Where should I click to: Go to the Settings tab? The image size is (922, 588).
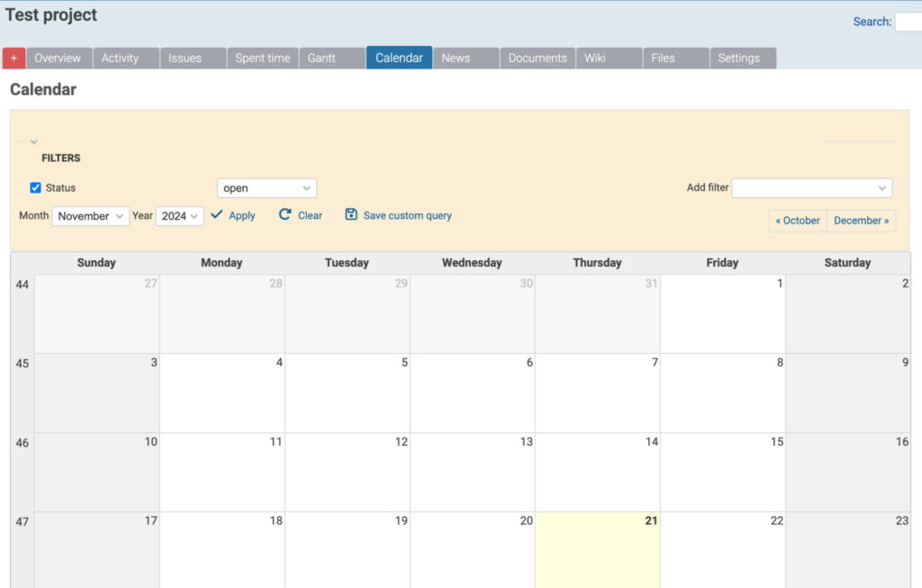coord(742,57)
